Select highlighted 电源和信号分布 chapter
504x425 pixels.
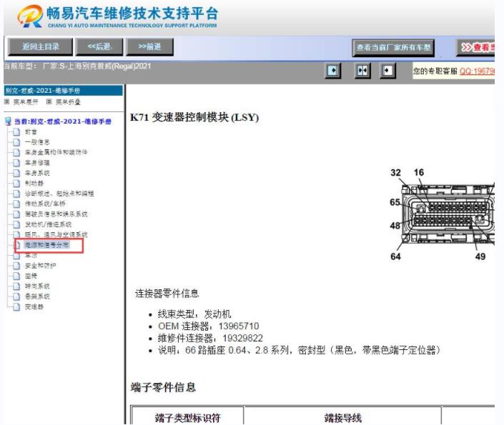coord(47,245)
